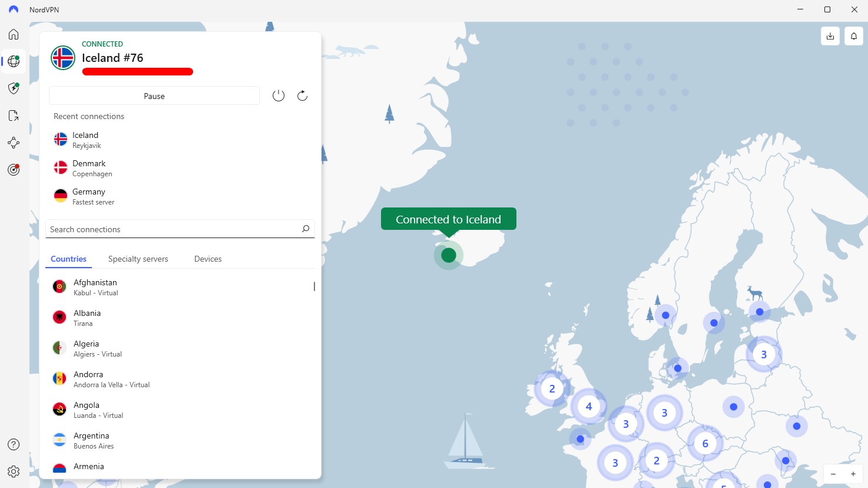Click the Connected to Iceland map label

449,219
